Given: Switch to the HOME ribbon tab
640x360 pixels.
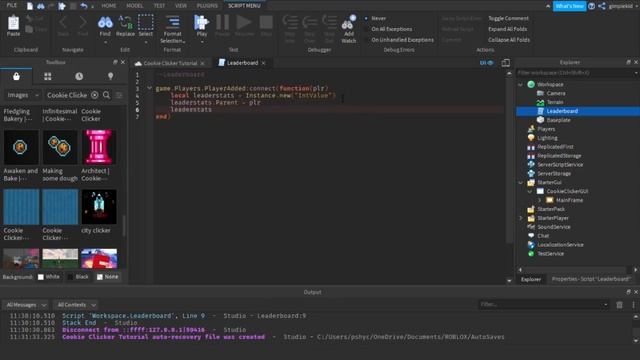Looking at the screenshot, I should [x=109, y=6].
